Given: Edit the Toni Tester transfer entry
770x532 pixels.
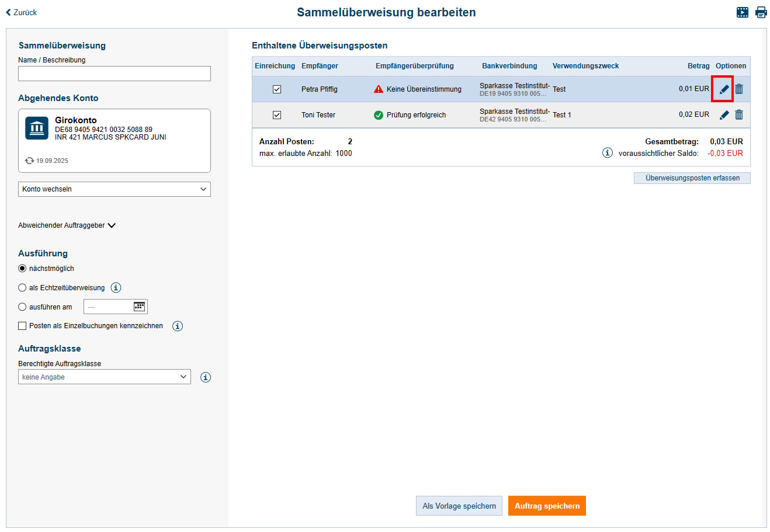Looking at the screenshot, I should click(724, 114).
